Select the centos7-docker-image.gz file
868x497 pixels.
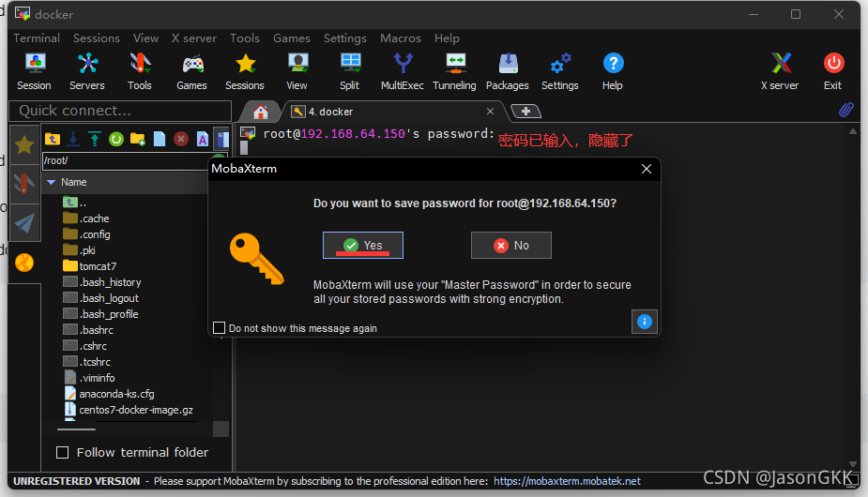coord(129,410)
